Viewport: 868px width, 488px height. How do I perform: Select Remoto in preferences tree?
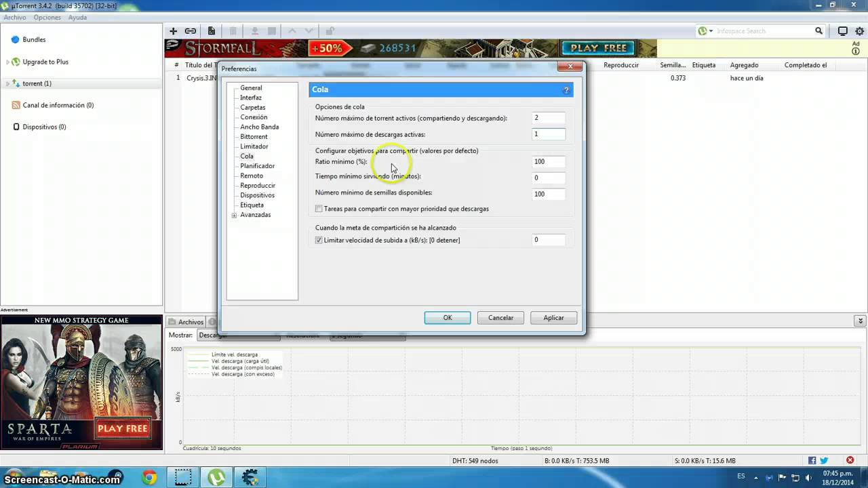(x=252, y=176)
